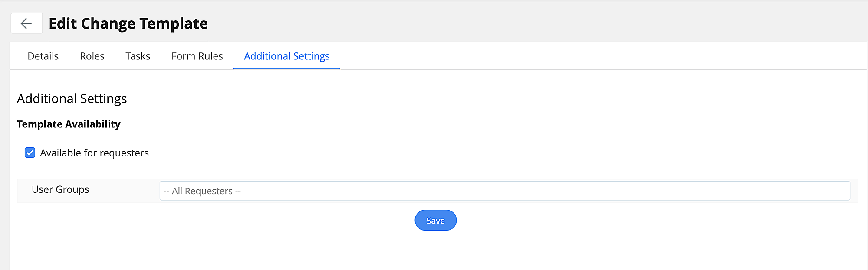Click the User Groups field label
This screenshot has height=270, width=868.
60,189
